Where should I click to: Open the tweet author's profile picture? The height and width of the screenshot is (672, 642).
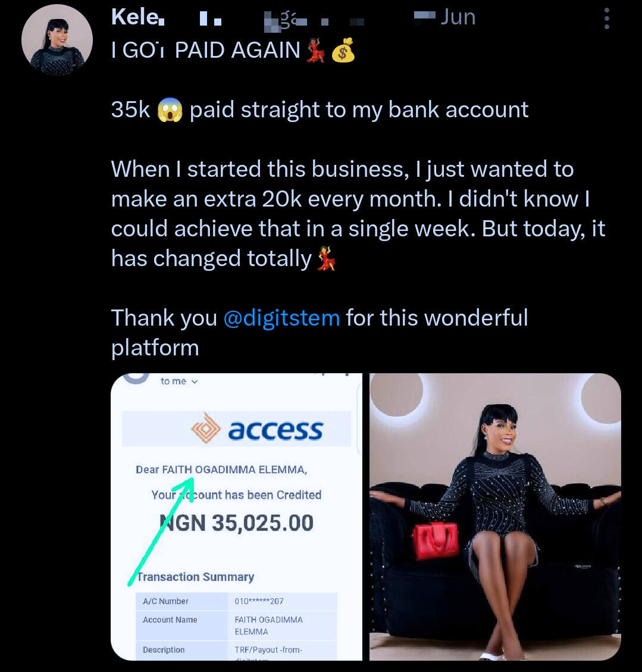(57, 39)
